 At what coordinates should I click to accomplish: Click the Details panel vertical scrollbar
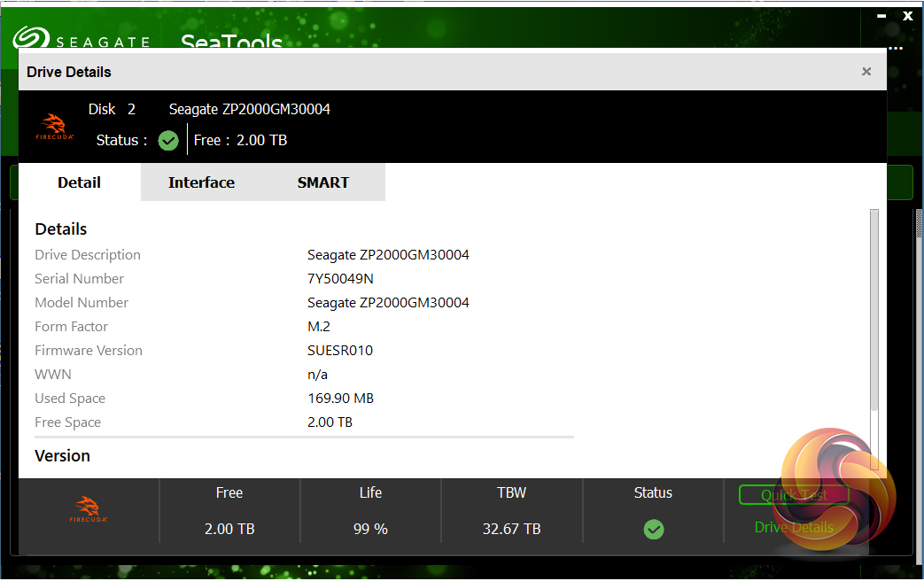point(874,311)
